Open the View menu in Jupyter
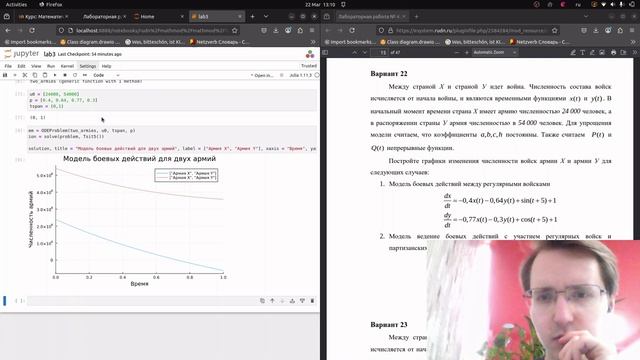Screen dimensions: 640x360 pyautogui.click(x=36, y=66)
